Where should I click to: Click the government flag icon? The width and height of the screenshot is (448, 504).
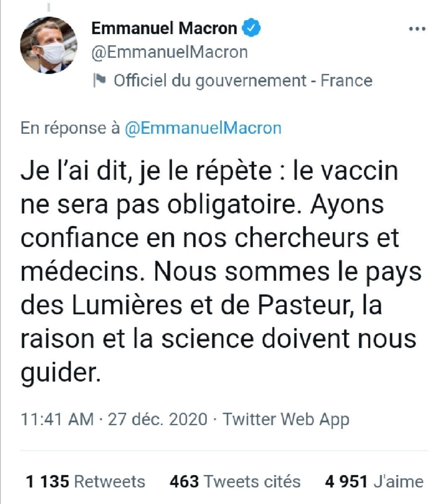pos(100,80)
